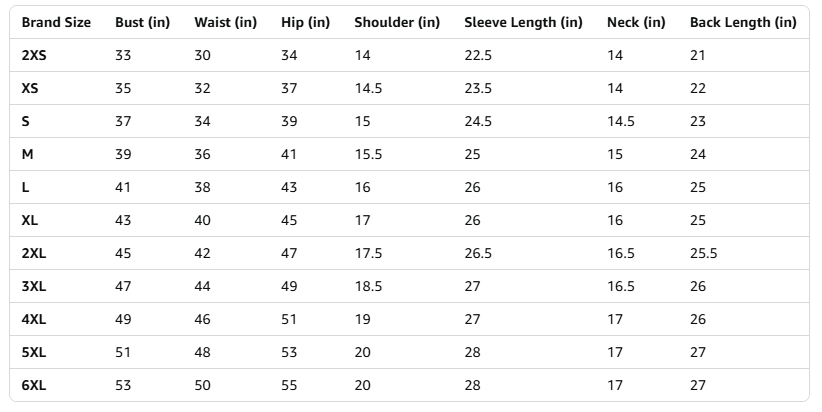Click the Back Length (in) header
Screen dimensions: 822x412
coord(744,22)
